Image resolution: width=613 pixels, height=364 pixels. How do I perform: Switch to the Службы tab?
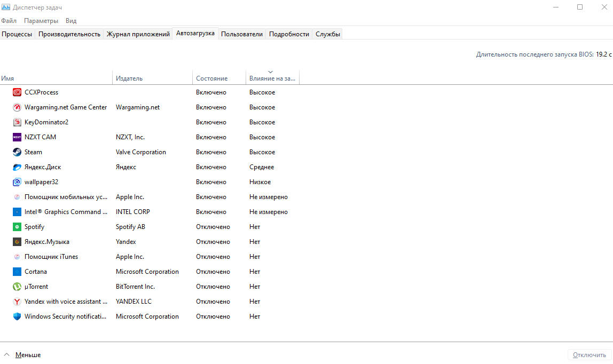click(328, 34)
